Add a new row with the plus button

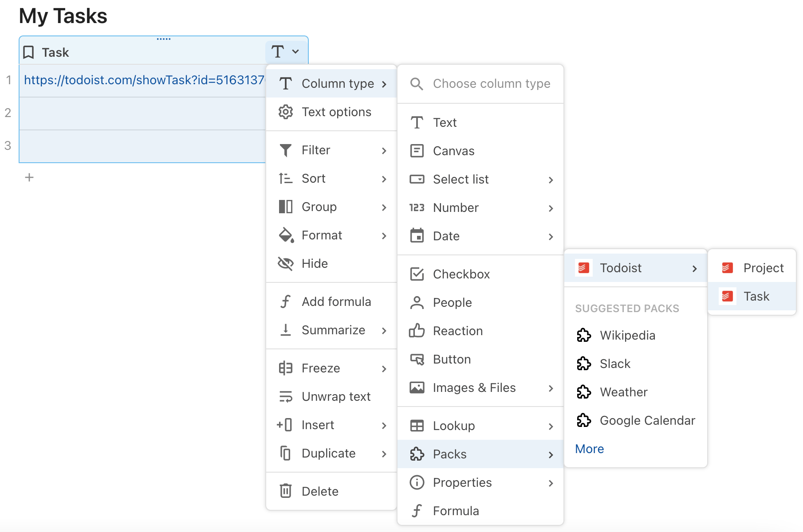(x=29, y=177)
